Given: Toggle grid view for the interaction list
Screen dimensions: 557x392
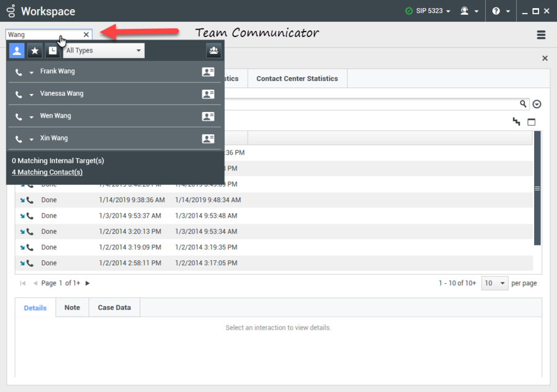Looking at the screenshot, I should click(x=531, y=121).
